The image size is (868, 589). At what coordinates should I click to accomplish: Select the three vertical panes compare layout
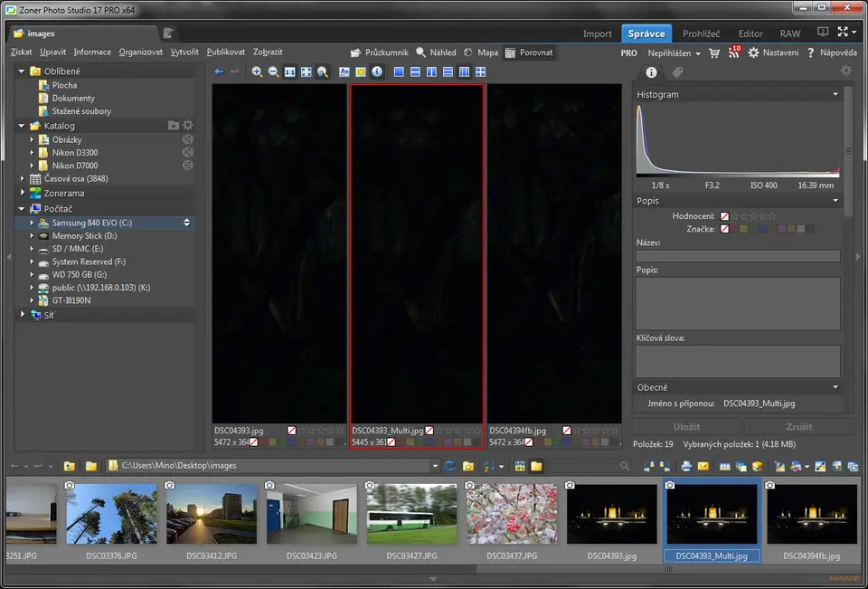[x=464, y=72]
